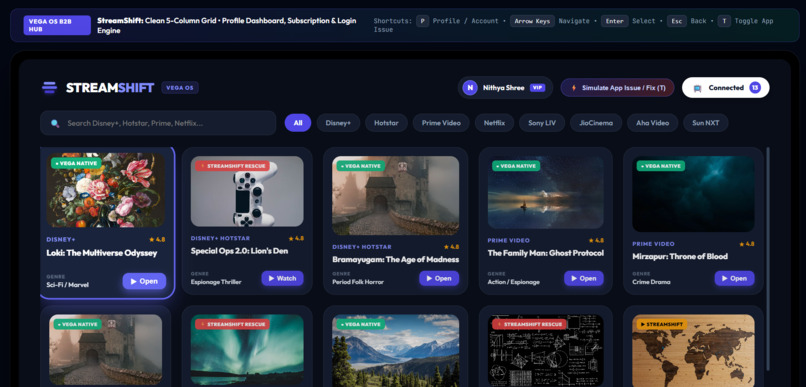Click the Special Ops 2.0: Lion's Den title

pyautogui.click(x=240, y=251)
